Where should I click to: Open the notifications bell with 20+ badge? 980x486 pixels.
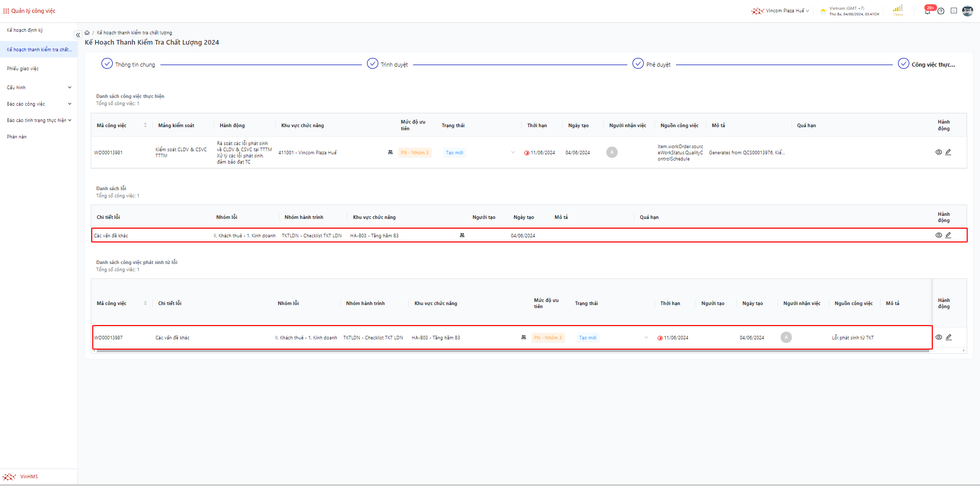point(927,11)
